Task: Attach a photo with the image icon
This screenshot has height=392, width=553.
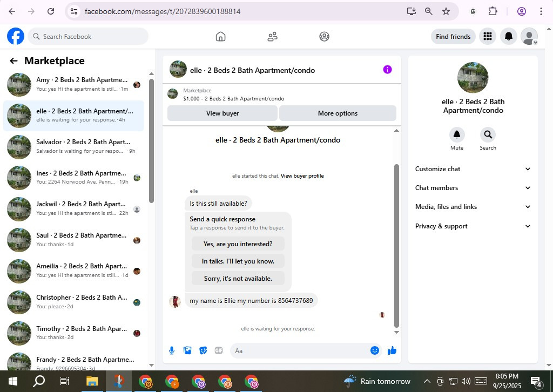Action: 187,350
